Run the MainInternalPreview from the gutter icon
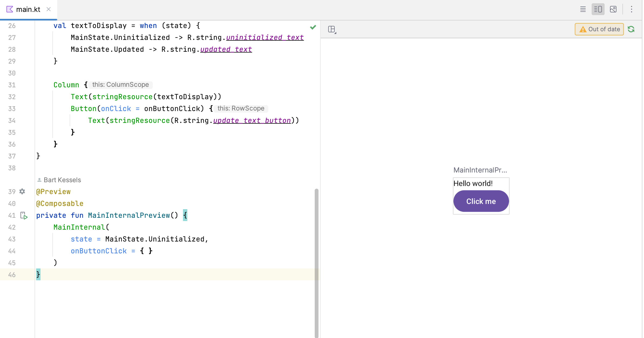Screen dimensions: 644x338 pyautogui.click(x=24, y=216)
